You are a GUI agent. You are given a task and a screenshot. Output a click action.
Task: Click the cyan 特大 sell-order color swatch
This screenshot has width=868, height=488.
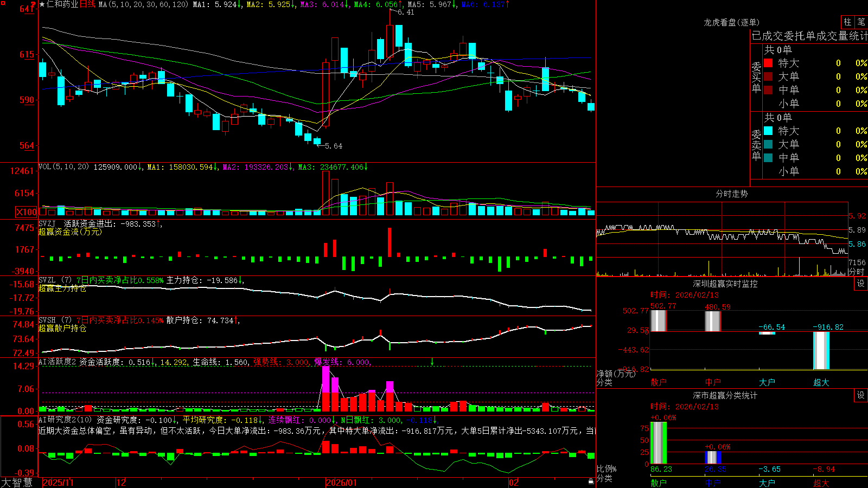pyautogui.click(x=768, y=131)
